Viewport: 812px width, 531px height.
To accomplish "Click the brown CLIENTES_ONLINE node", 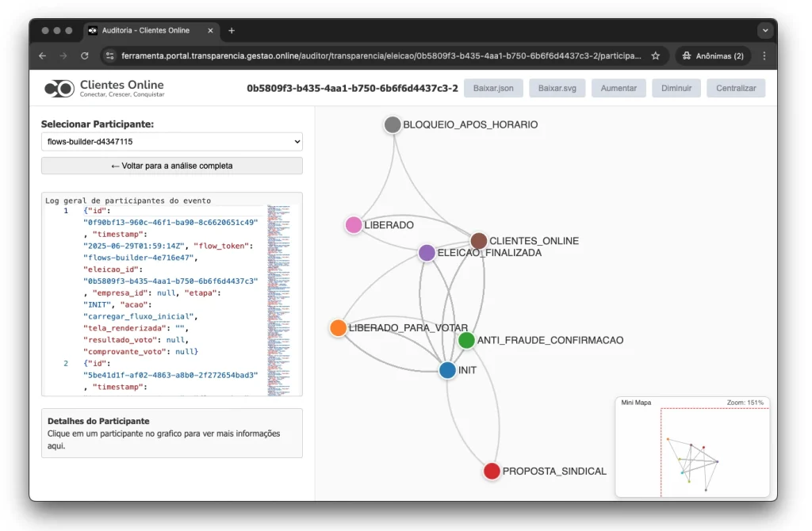I will (x=478, y=241).
